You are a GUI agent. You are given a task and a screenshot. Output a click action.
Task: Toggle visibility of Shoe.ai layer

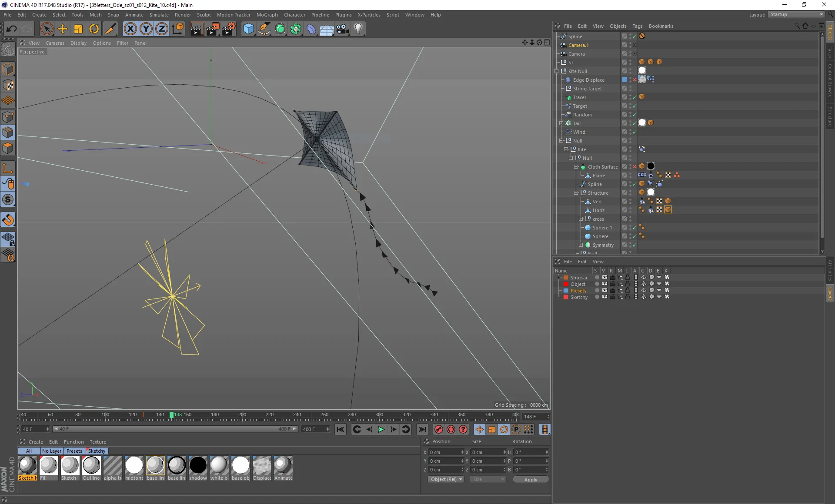[x=604, y=277]
